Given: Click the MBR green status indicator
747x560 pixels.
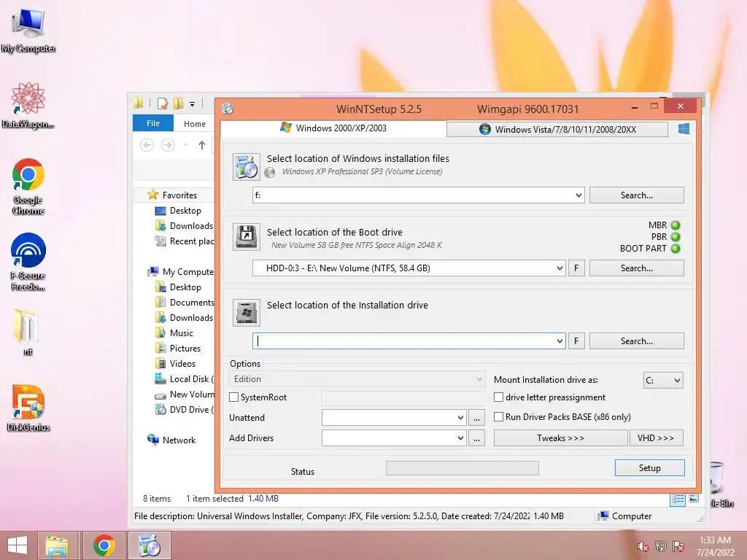Looking at the screenshot, I should pos(676,225).
